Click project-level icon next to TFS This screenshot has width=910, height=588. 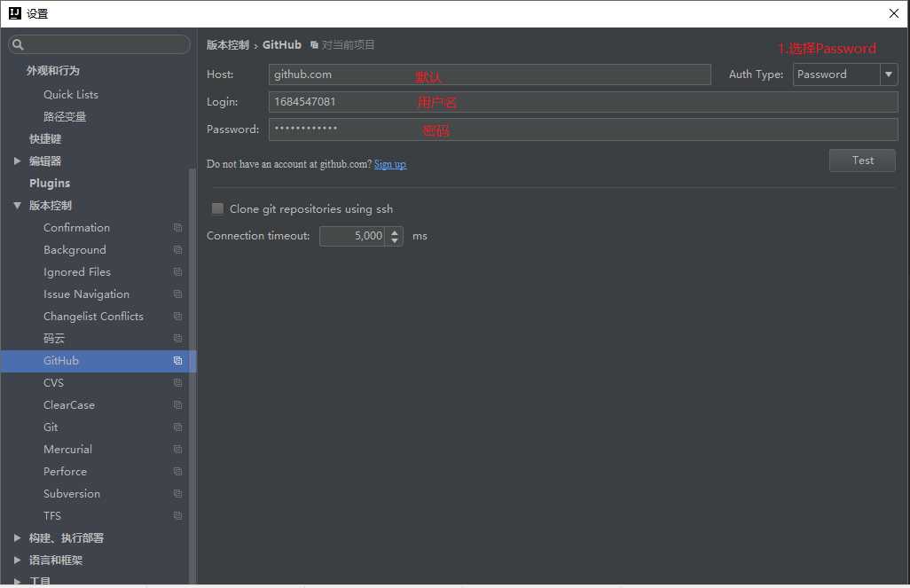tap(177, 515)
